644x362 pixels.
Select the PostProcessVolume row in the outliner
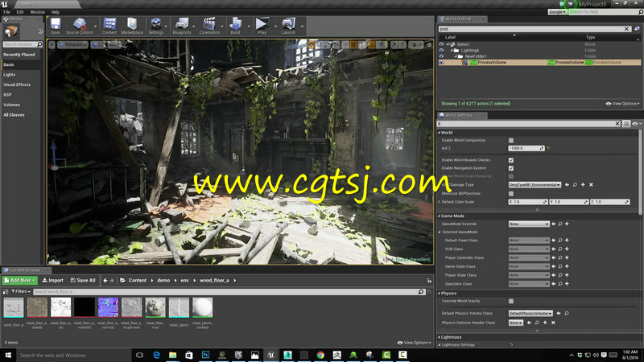point(539,63)
